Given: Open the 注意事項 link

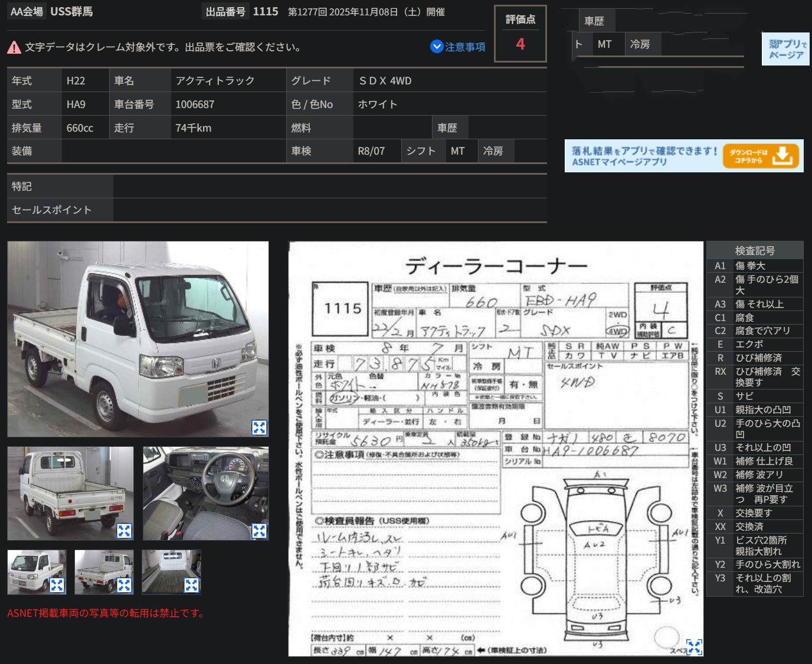Looking at the screenshot, I should [464, 47].
